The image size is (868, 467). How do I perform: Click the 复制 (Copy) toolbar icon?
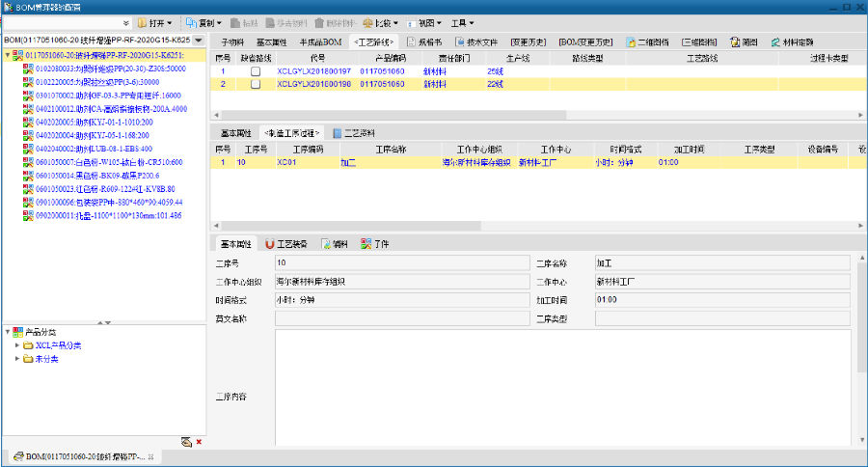190,22
